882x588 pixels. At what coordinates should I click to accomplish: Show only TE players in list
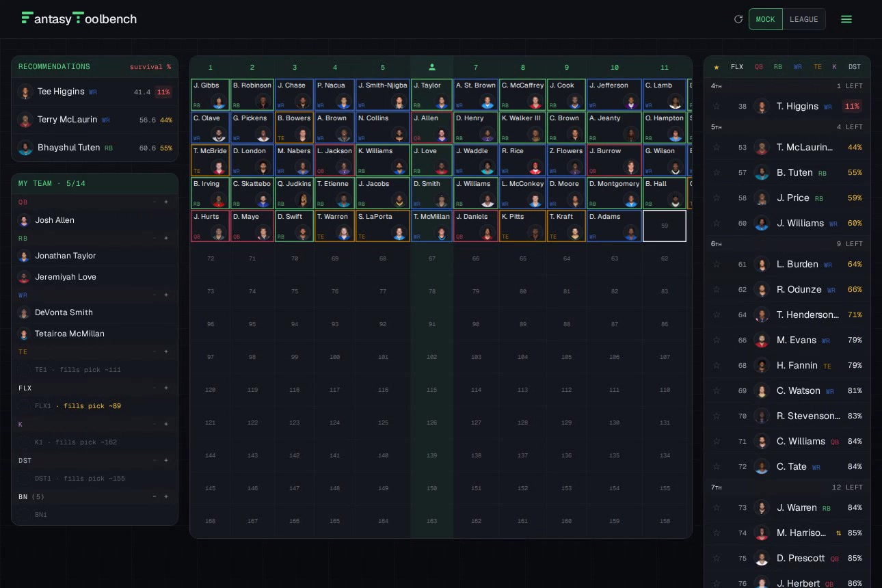818,67
